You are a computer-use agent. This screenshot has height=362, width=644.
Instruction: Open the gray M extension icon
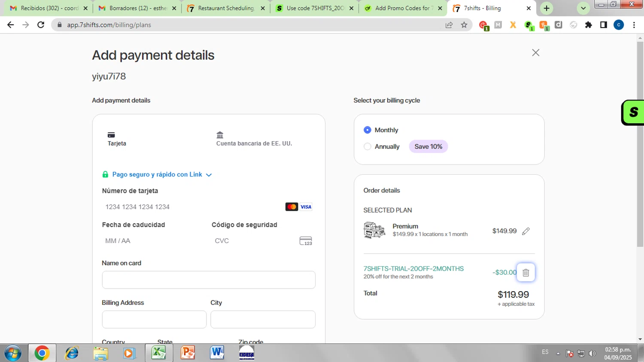[x=498, y=25]
